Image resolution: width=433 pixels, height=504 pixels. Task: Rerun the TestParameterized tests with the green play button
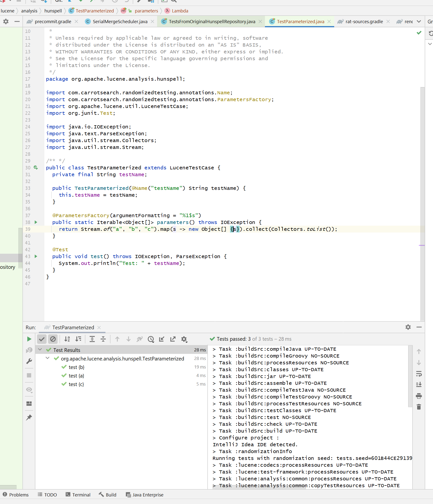(x=29, y=339)
